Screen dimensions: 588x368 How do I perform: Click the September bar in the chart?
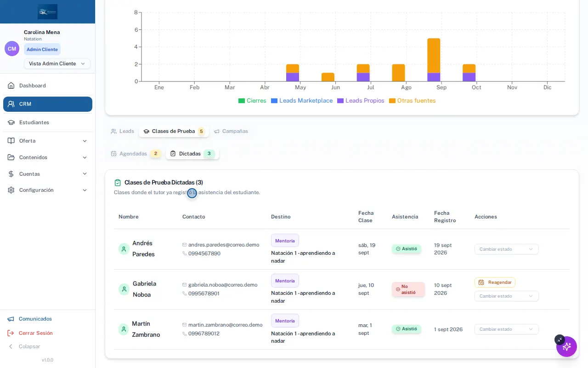434,60
